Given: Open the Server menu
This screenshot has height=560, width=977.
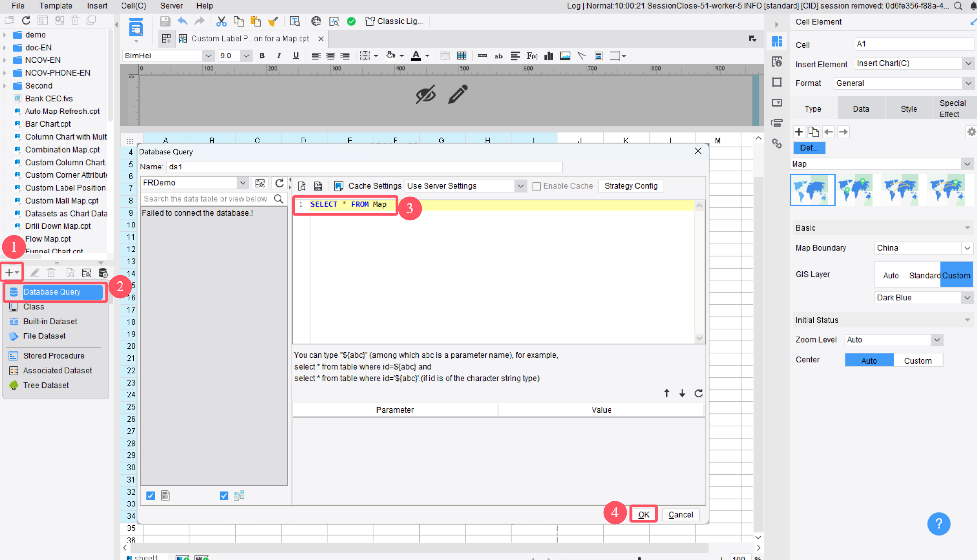Looking at the screenshot, I should click(x=171, y=6).
